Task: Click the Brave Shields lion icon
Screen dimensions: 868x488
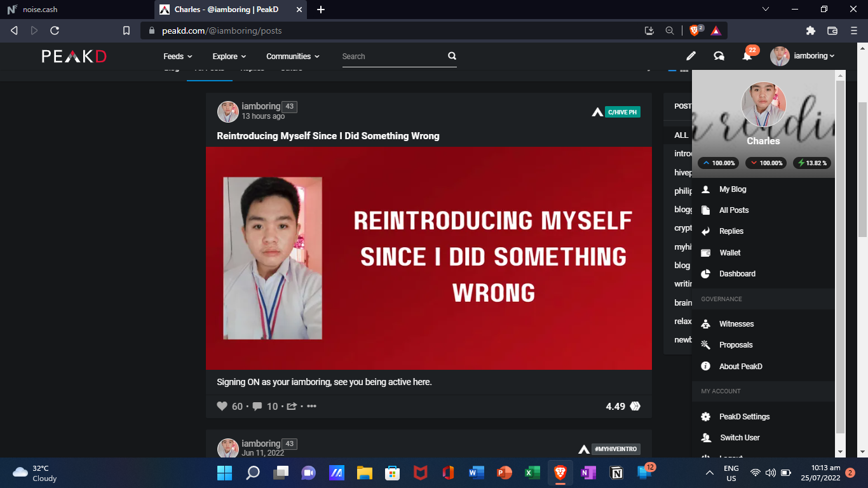Action: coord(694,30)
